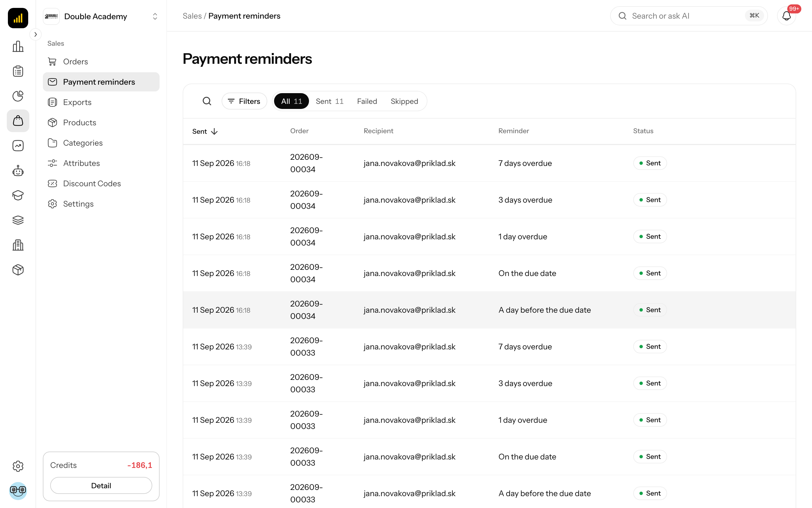
Task: Click the Sales breadcrumb link
Action: click(192, 16)
